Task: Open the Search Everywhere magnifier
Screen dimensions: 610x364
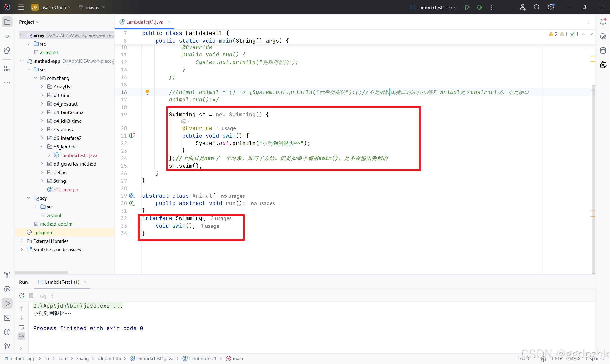Action: tap(537, 7)
